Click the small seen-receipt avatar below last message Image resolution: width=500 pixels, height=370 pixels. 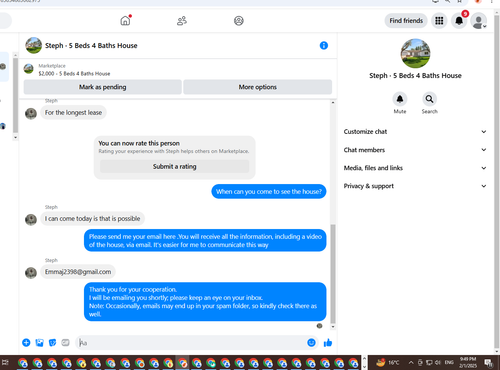click(x=319, y=326)
